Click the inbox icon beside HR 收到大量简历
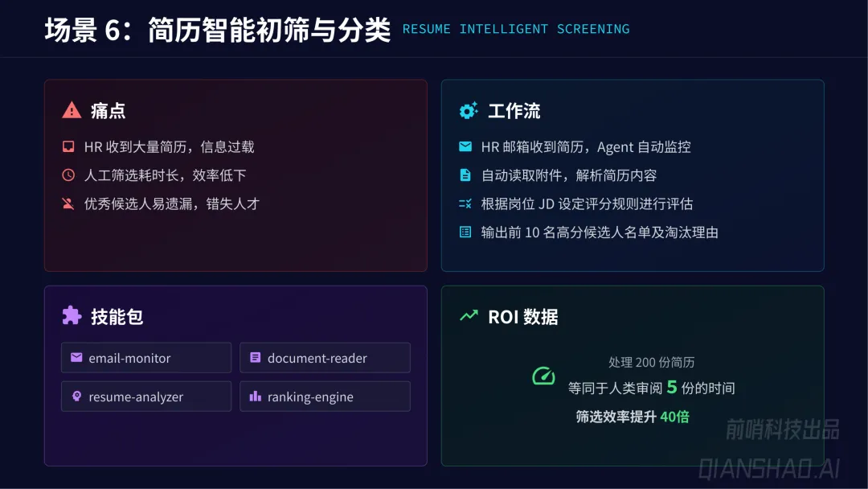The image size is (868, 489). [x=68, y=147]
